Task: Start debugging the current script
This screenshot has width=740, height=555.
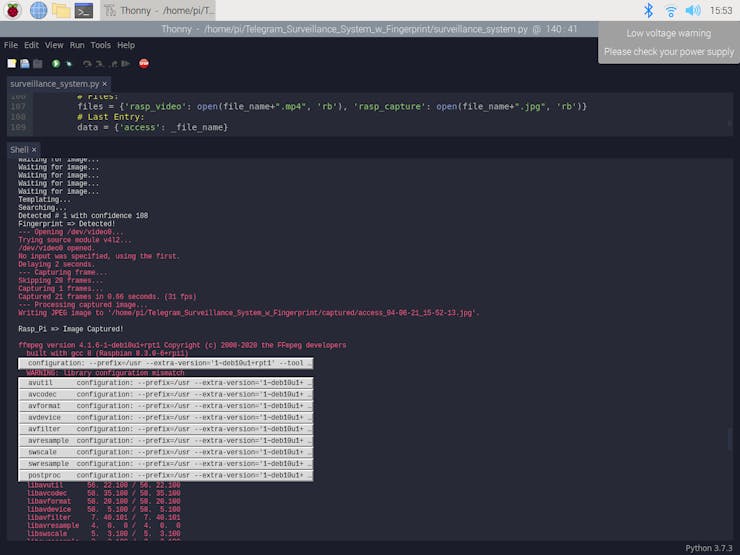Action: coord(70,63)
